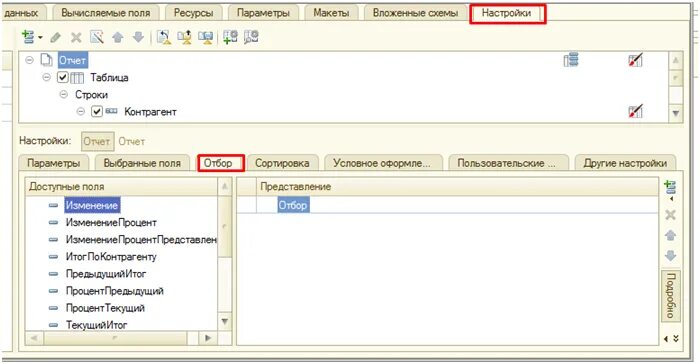Click the red brush formatting icon in Контрагент row
700x364 pixels.
click(635, 111)
